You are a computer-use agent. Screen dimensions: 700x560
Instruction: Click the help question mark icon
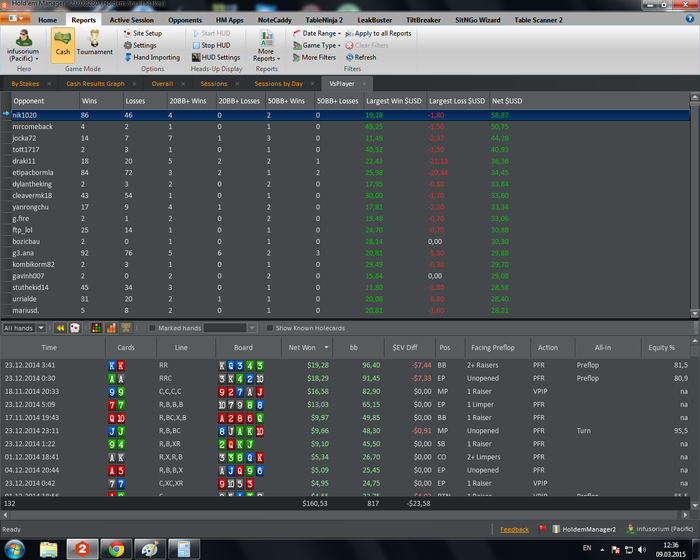[690, 19]
